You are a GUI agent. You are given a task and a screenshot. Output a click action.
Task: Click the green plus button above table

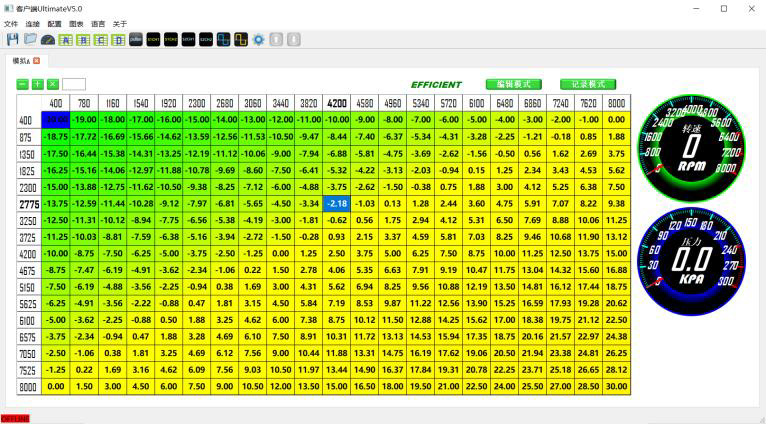[x=38, y=85]
